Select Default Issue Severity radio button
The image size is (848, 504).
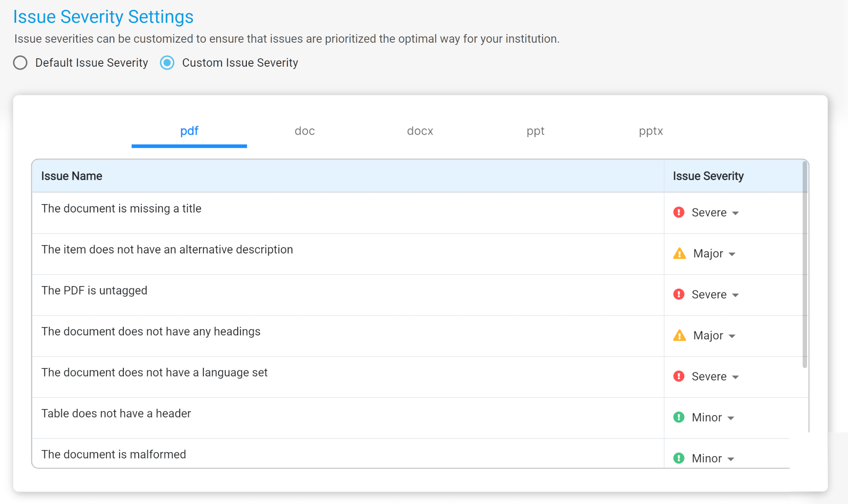tap(20, 63)
